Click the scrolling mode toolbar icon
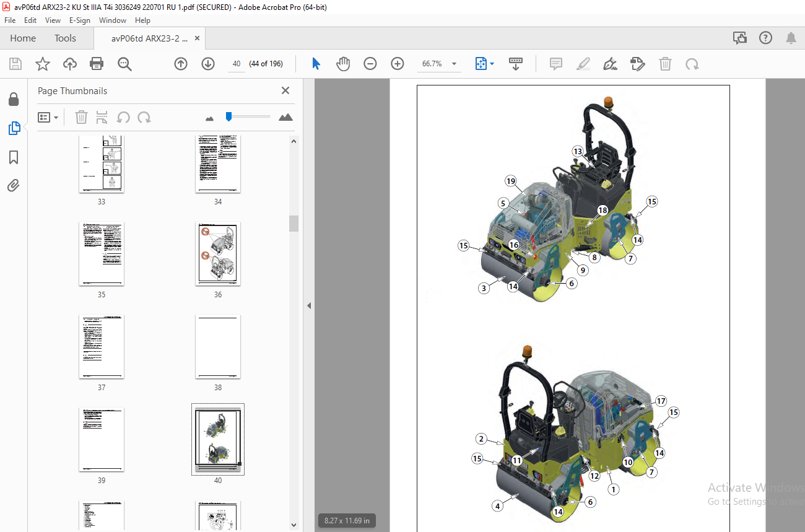805x532 pixels. 516,64
